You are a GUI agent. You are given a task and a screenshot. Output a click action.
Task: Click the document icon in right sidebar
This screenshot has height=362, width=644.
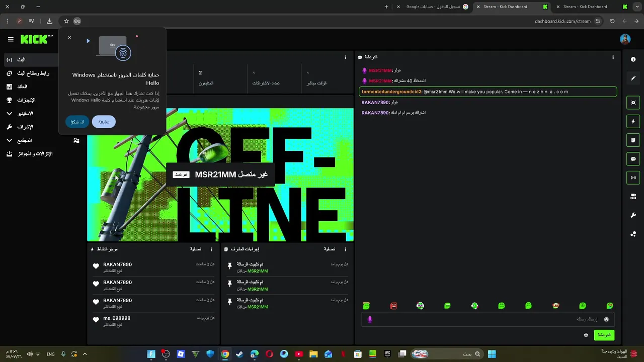point(633,140)
